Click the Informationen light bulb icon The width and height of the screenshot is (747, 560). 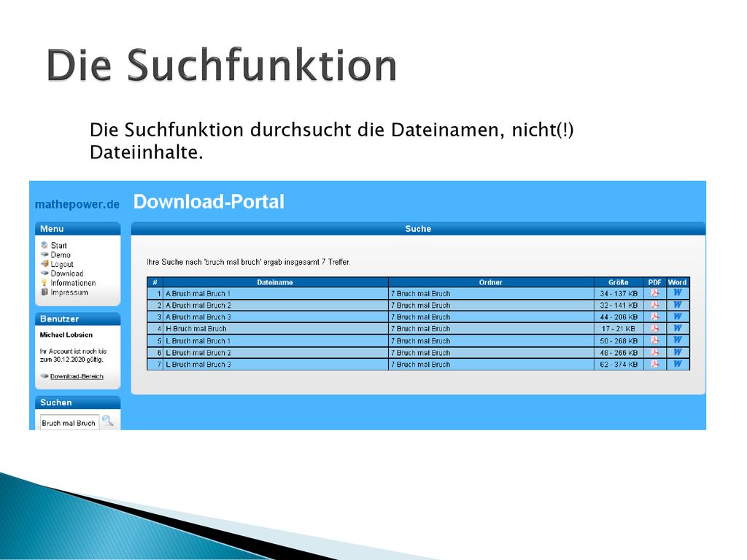tap(44, 282)
